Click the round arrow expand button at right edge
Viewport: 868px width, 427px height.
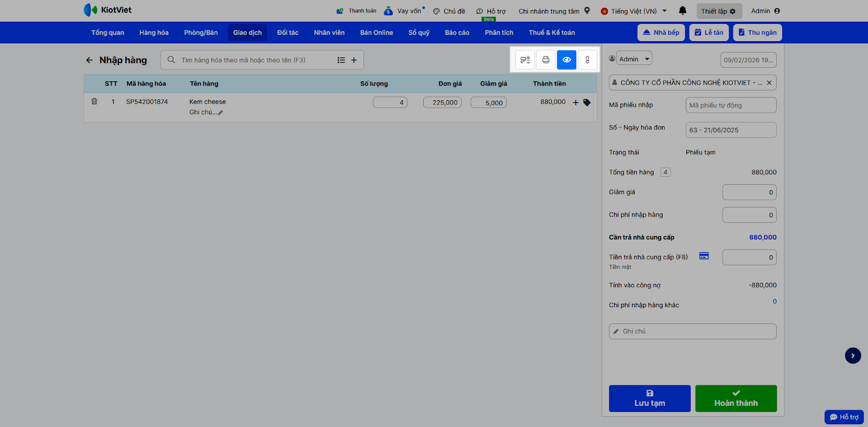[853, 355]
